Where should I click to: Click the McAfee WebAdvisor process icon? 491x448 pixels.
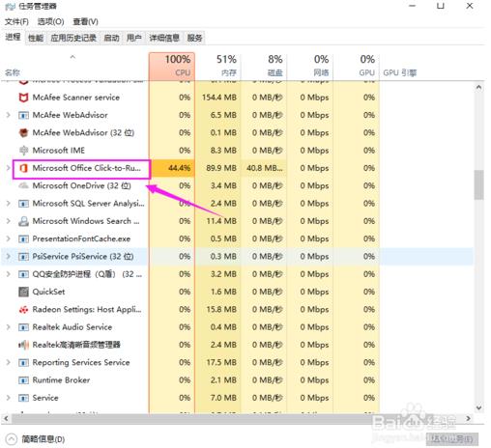click(23, 115)
